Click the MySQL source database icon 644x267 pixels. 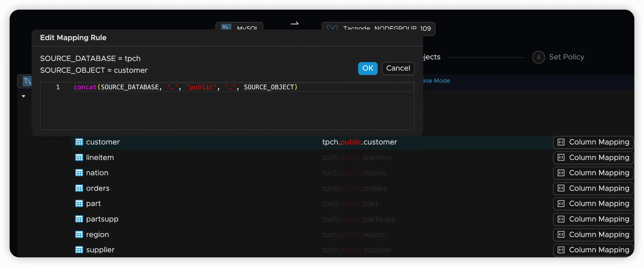click(x=226, y=27)
